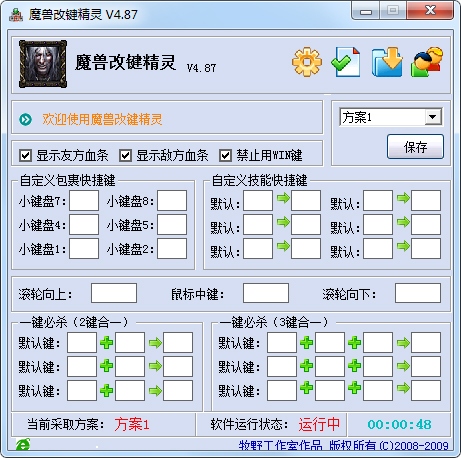Click the hero portrait thumbnail
461x458 pixels.
click(x=43, y=64)
